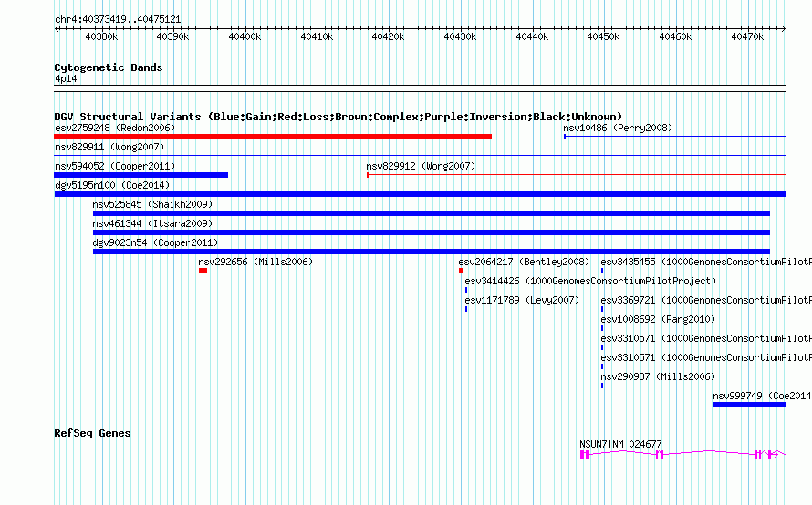Click the chr4:40373419..40475121 coordinate text

(x=118, y=20)
